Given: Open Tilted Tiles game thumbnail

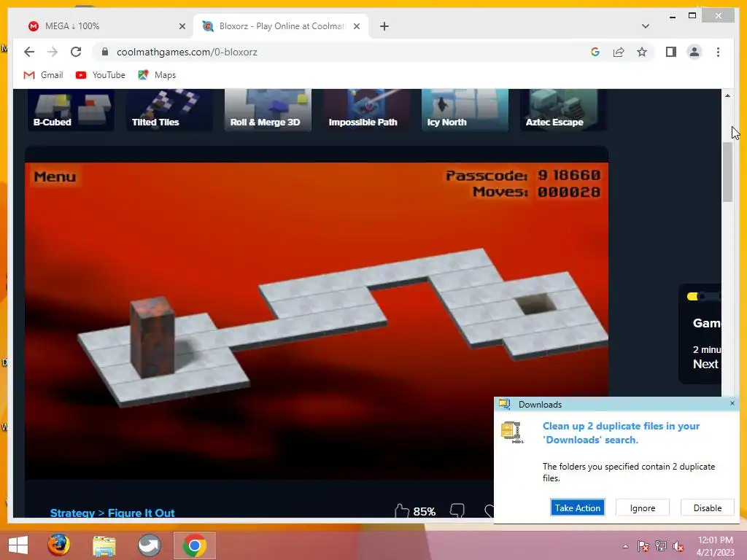Looking at the screenshot, I should [x=169, y=109].
